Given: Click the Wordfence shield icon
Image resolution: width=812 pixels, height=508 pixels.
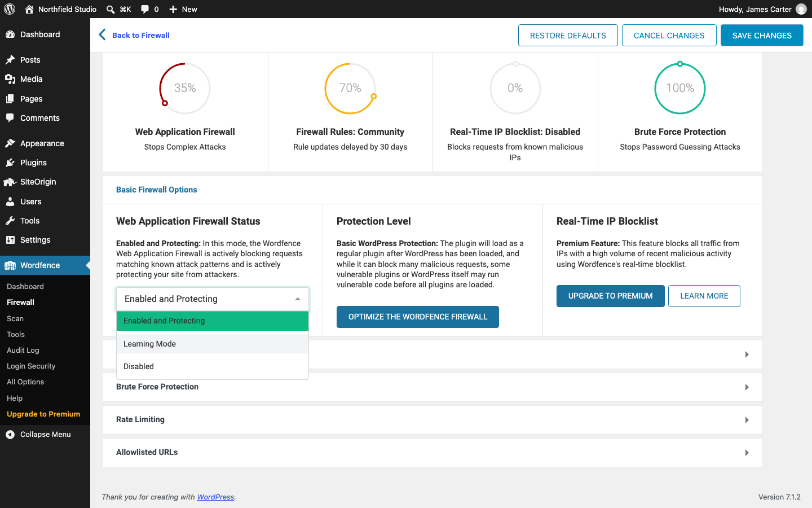Looking at the screenshot, I should [x=10, y=265].
